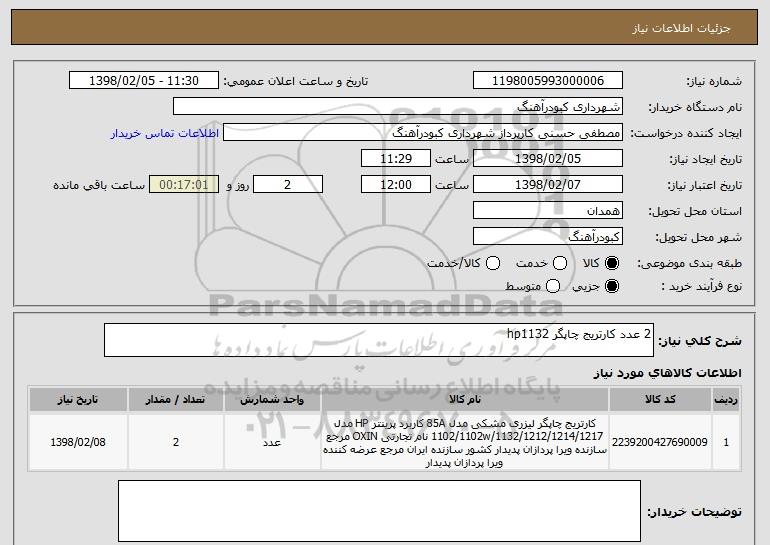The width and height of the screenshot is (770, 545).
Task: Click the delivery province field همدان
Action: click(x=548, y=211)
